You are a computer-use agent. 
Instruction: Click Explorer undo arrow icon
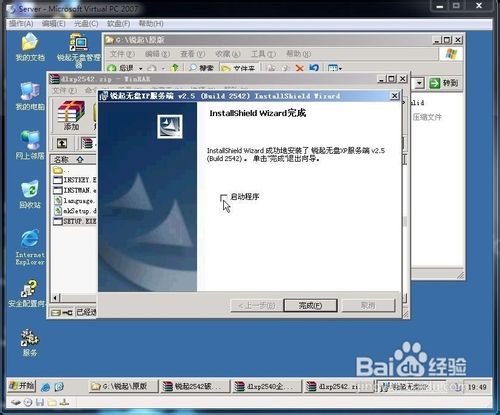[x=314, y=68]
